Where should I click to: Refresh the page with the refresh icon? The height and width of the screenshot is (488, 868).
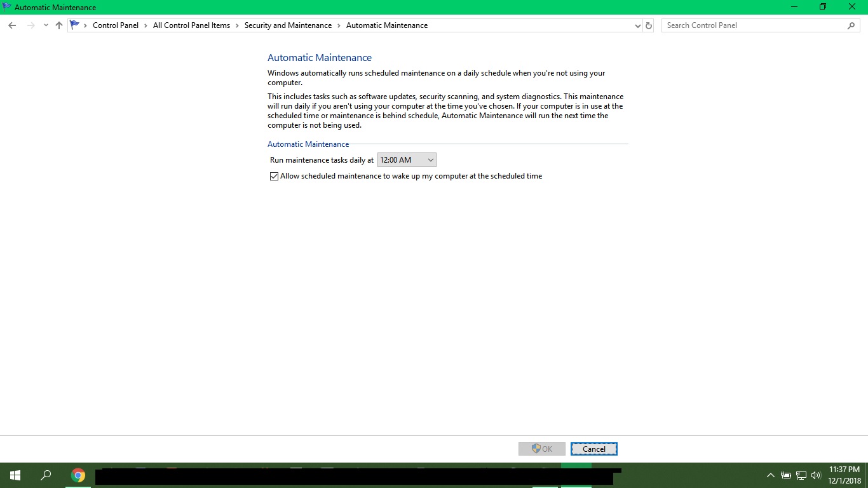click(648, 25)
